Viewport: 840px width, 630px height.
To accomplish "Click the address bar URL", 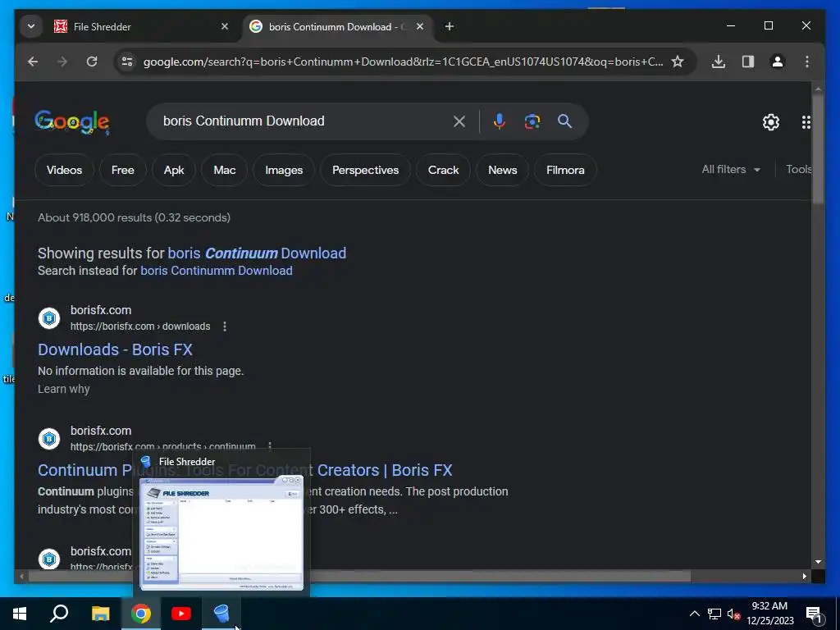I will 403,62.
